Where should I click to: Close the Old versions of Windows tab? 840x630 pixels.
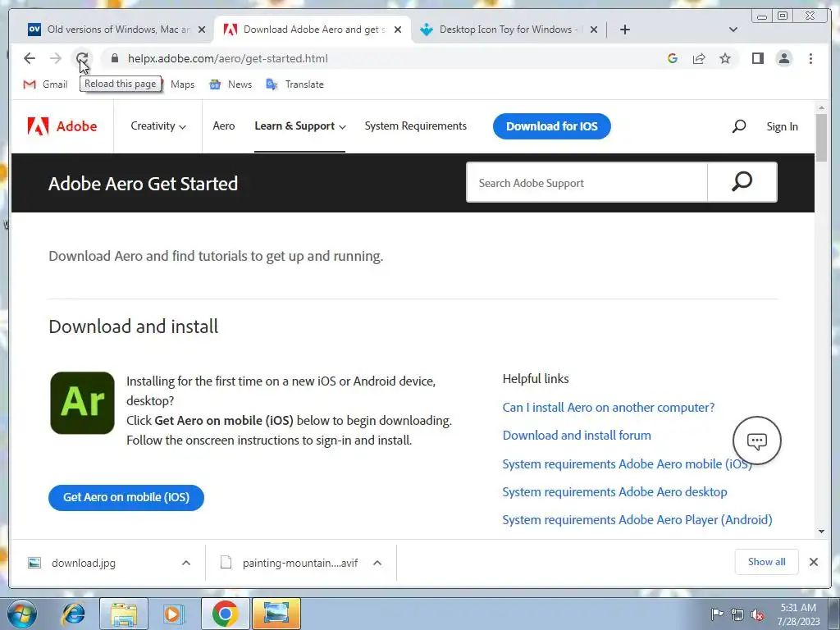pyautogui.click(x=202, y=30)
